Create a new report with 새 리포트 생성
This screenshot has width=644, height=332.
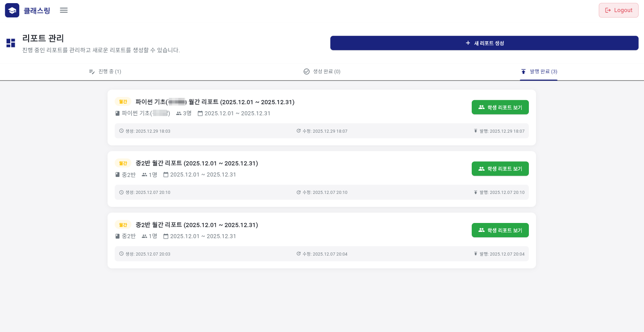(x=484, y=43)
